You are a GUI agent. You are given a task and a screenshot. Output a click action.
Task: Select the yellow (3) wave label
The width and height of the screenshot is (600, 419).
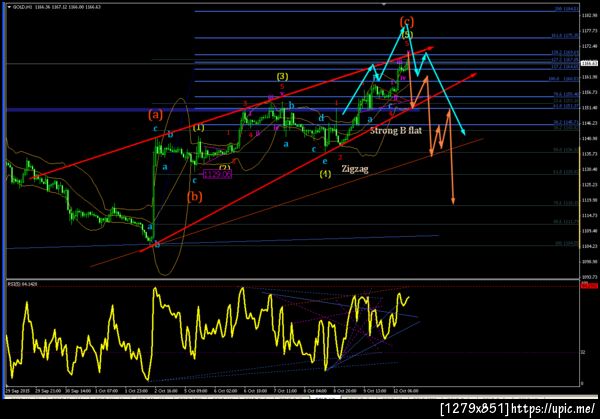[x=282, y=77]
